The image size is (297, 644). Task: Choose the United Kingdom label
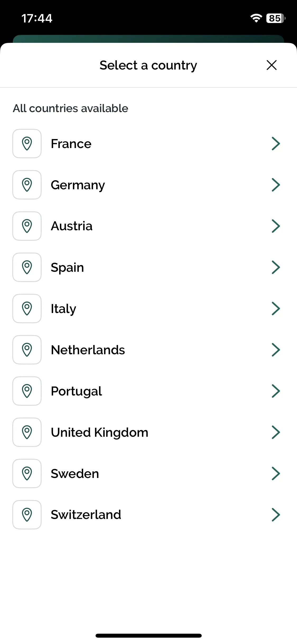coord(100,433)
